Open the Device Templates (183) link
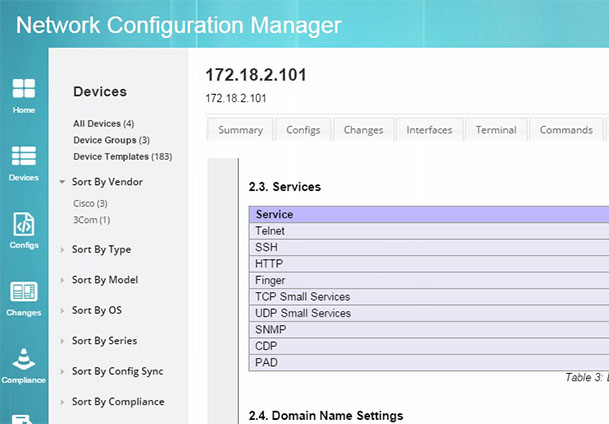 coord(122,156)
